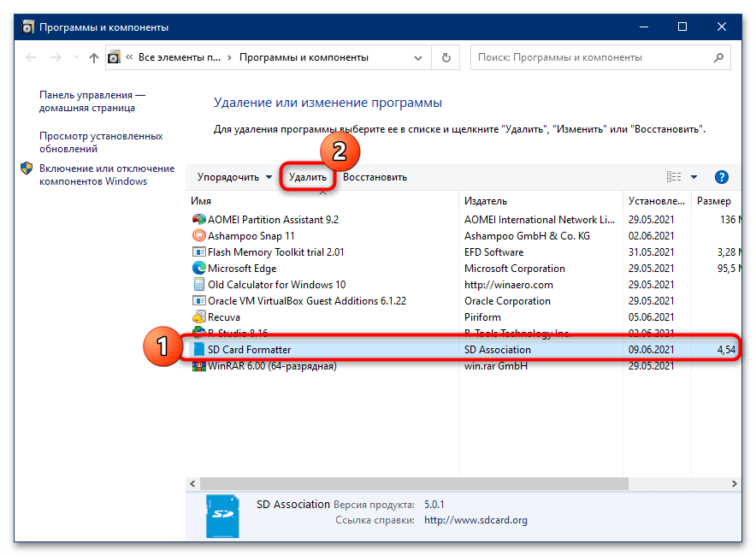Screen dimensions: 756x556
Task: Click the Old Calculator for Windows icon
Action: (x=199, y=285)
